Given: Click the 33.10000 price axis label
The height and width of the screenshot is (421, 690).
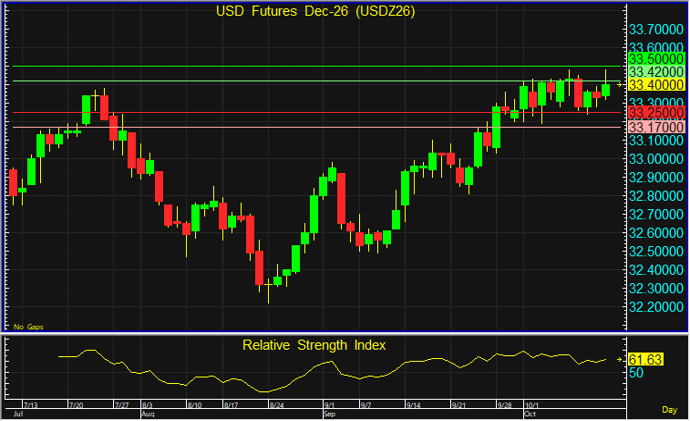Looking at the screenshot, I should [x=656, y=140].
